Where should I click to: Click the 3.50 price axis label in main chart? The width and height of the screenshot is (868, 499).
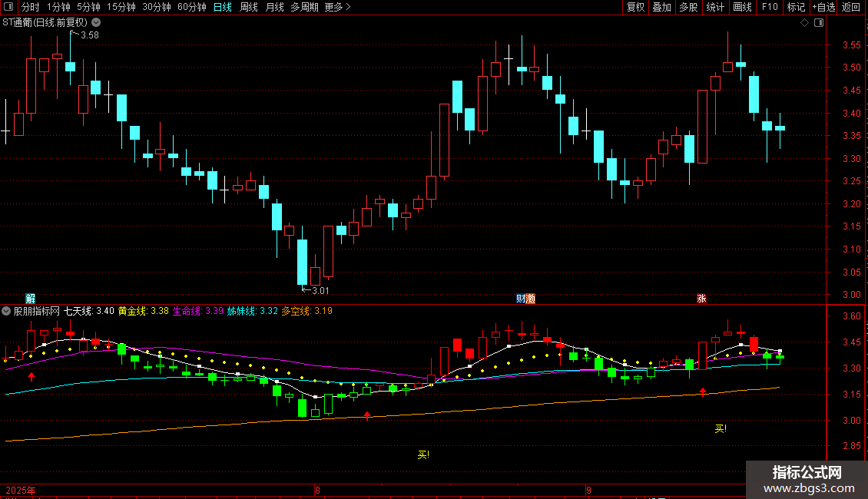[x=851, y=68]
